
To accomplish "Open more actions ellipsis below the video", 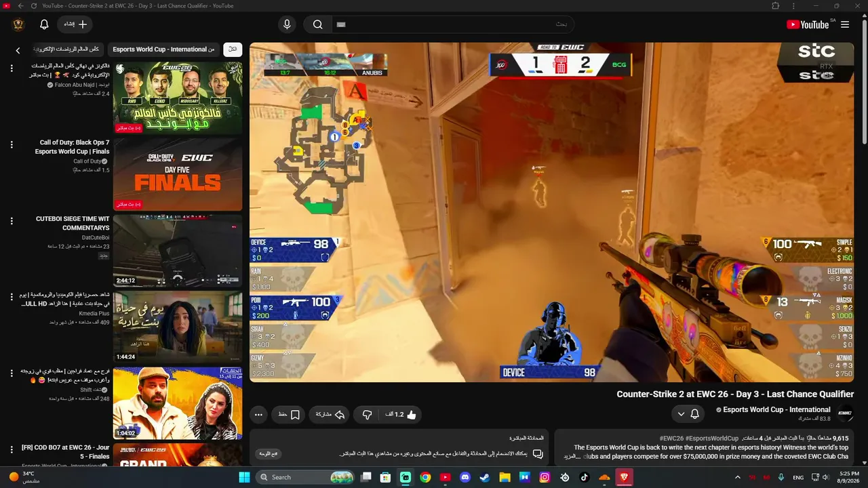I will tap(258, 415).
